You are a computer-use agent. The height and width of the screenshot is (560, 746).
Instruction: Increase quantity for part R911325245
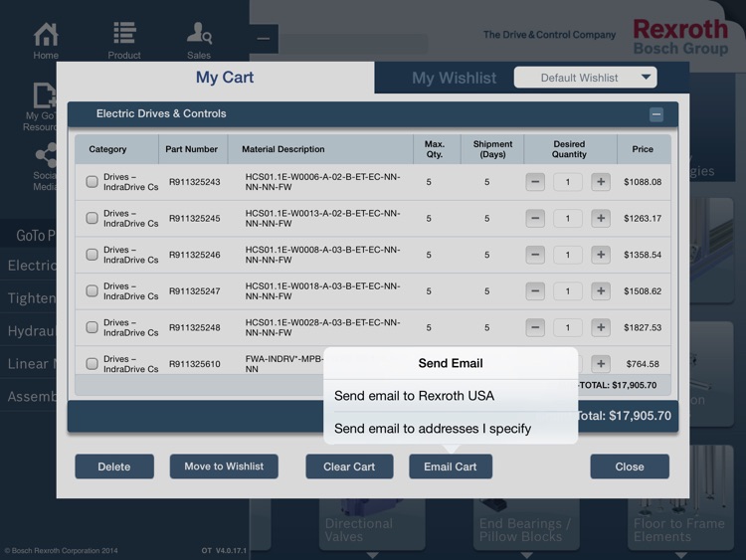click(x=601, y=219)
